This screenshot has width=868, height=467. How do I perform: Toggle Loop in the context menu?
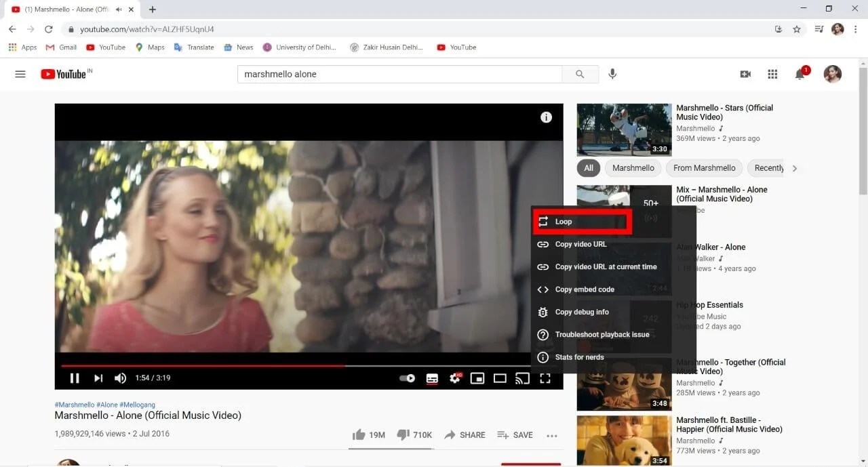click(x=581, y=221)
